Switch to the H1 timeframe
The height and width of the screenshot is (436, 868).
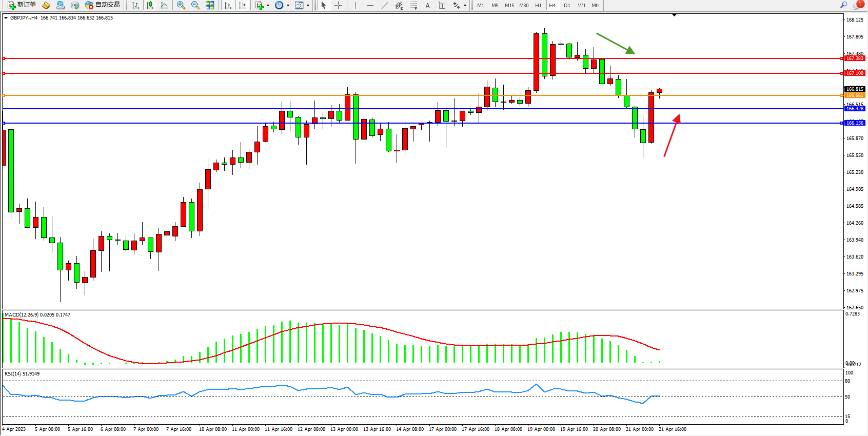pos(538,5)
